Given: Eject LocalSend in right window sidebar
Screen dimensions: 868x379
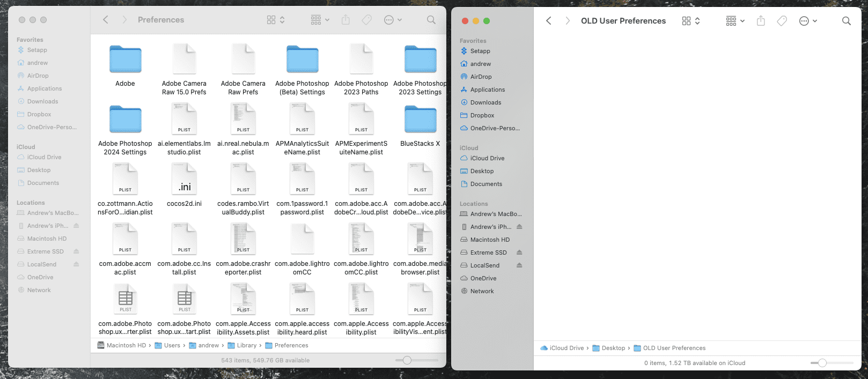Looking at the screenshot, I should tap(519, 265).
